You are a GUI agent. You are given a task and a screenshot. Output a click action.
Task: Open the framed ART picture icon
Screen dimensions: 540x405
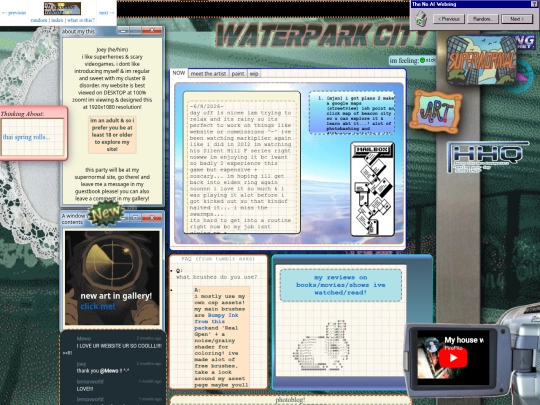(436, 111)
